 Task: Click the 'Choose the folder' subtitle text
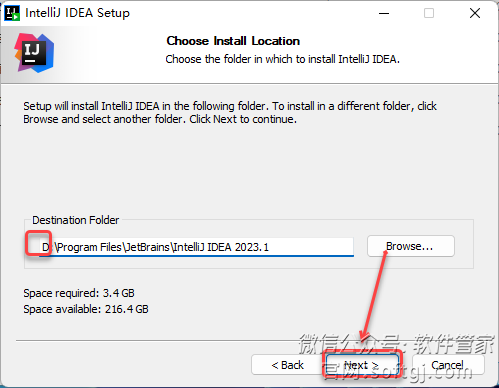pos(282,59)
